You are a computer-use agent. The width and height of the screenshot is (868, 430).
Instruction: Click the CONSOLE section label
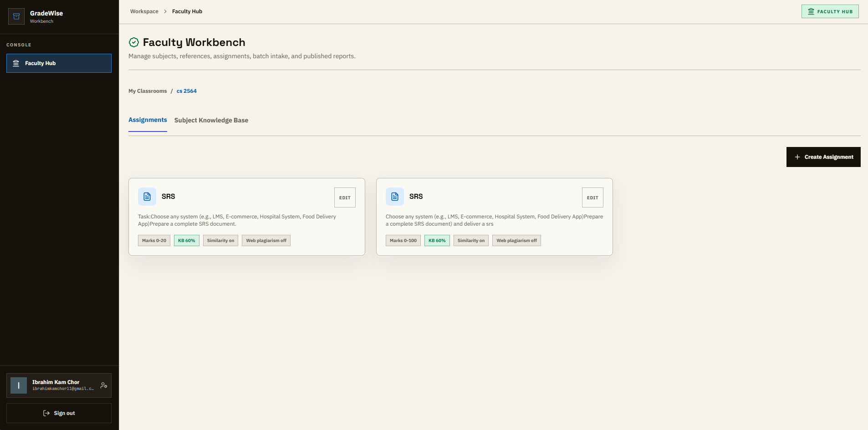coord(19,45)
